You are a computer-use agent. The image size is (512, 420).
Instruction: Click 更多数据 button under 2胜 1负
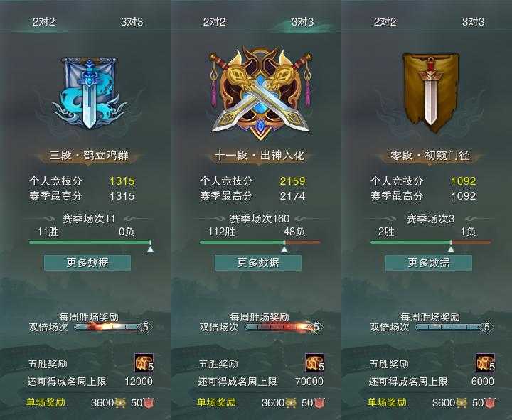[429, 263]
